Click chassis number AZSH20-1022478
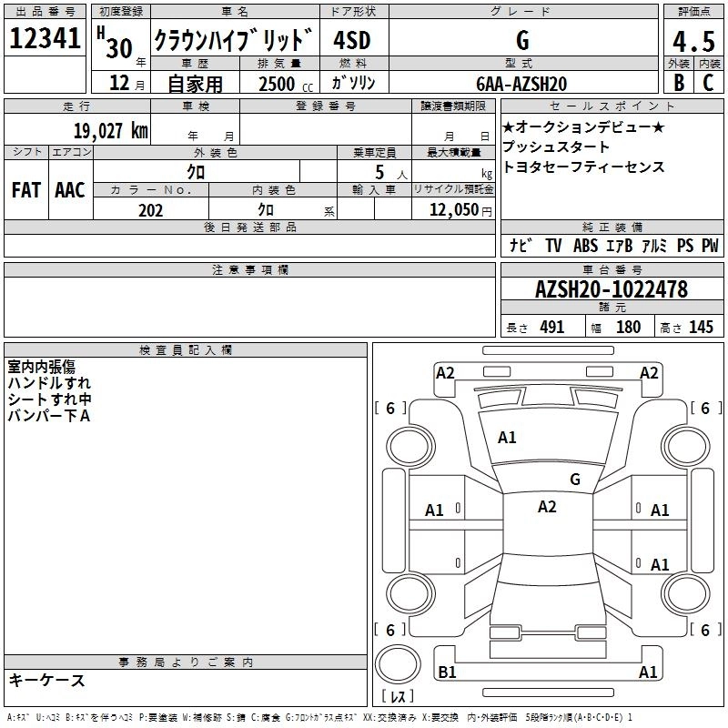Screen dimensions: 728x728 coord(612,289)
